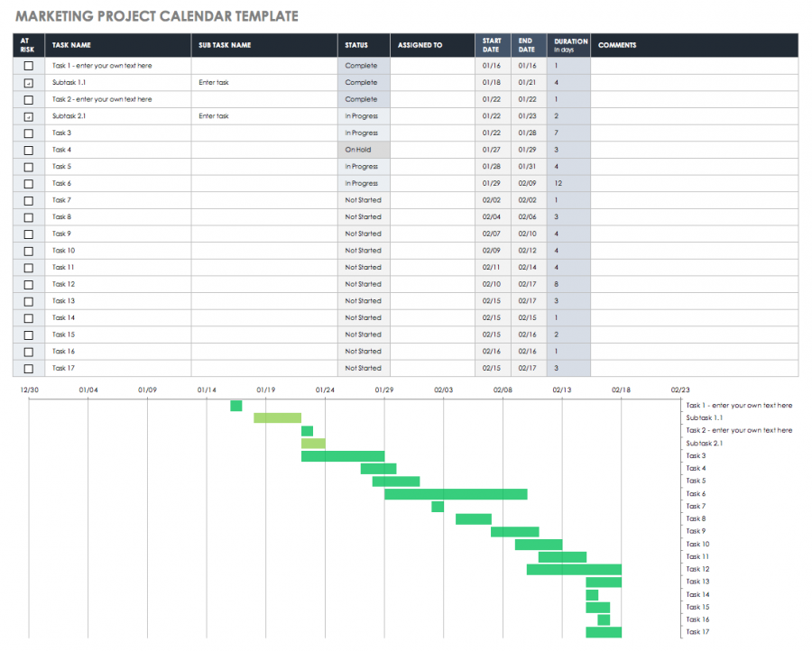
Task: Click the longest green bar for Task 12
Action: [573, 570]
